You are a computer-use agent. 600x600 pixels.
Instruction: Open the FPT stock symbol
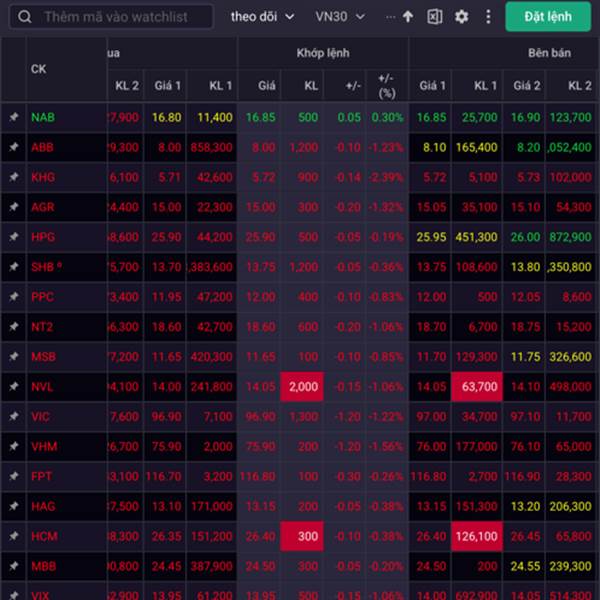coord(41,476)
